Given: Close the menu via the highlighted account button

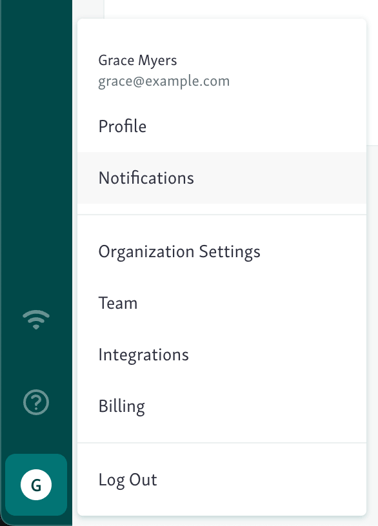Looking at the screenshot, I should coord(36,484).
